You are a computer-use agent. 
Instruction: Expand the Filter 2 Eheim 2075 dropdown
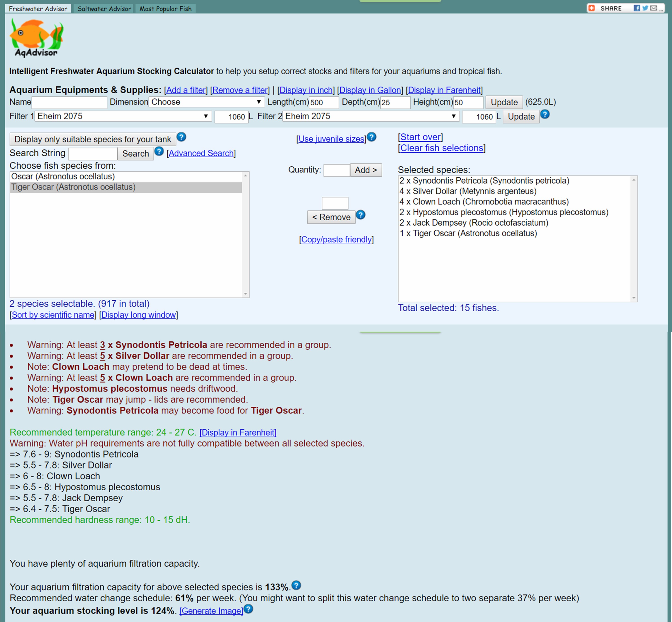point(371,116)
